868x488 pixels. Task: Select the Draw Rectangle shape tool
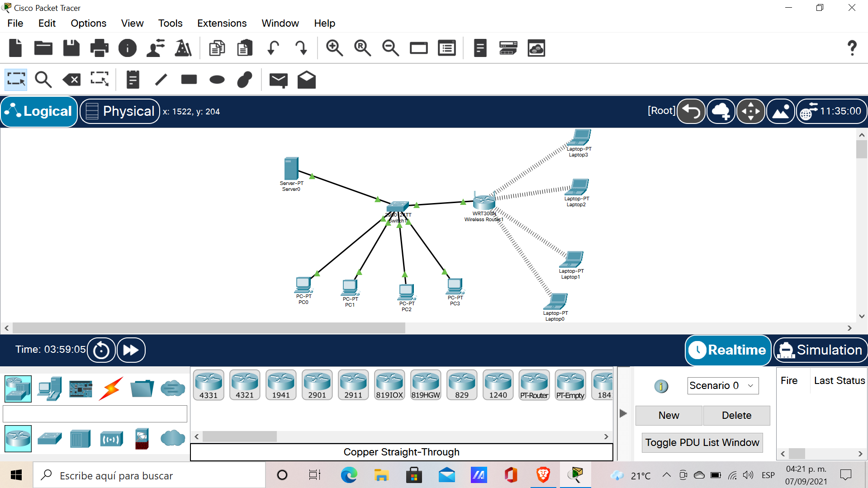189,80
